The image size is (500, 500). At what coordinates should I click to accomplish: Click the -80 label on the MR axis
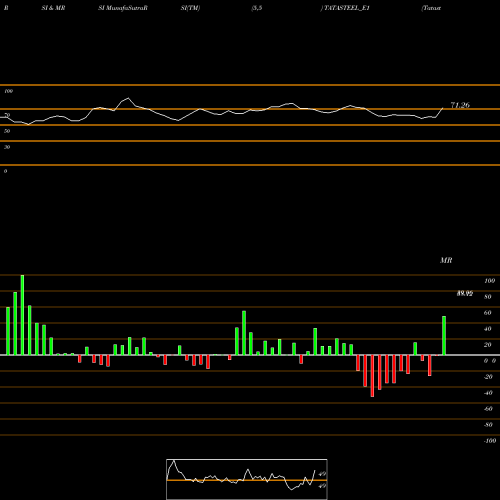pos(488,425)
